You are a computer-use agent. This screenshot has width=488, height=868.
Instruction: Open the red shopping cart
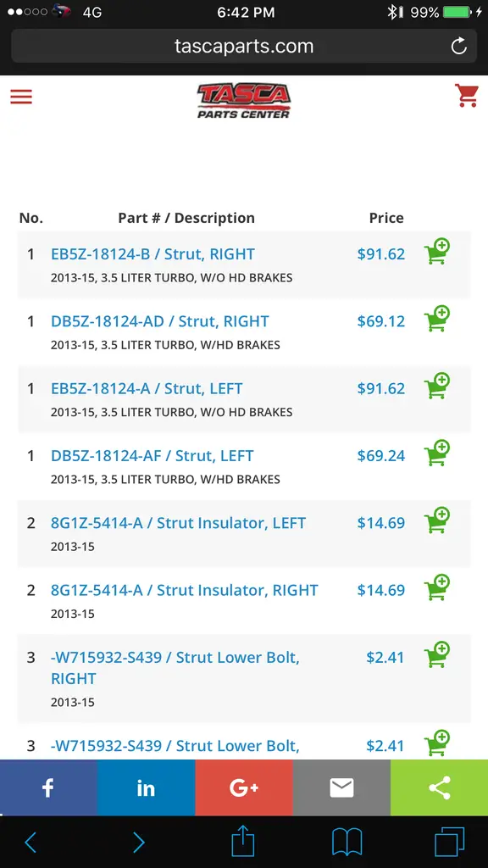coord(466,95)
